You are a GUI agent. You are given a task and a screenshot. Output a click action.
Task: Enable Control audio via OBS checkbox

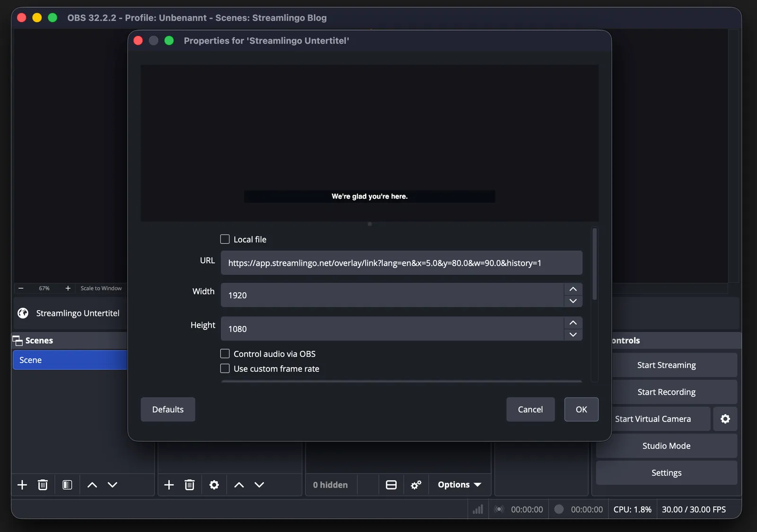225,354
